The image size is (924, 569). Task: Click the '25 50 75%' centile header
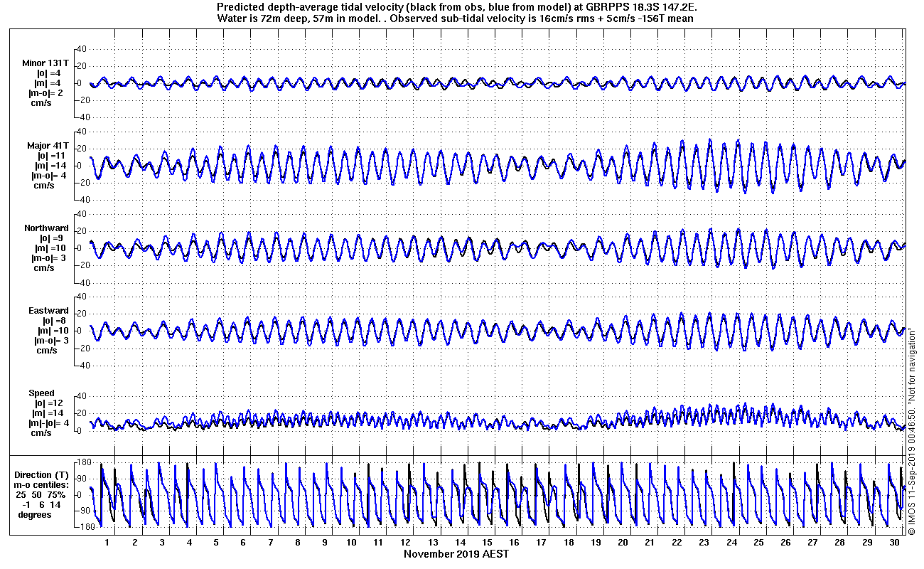point(42,494)
